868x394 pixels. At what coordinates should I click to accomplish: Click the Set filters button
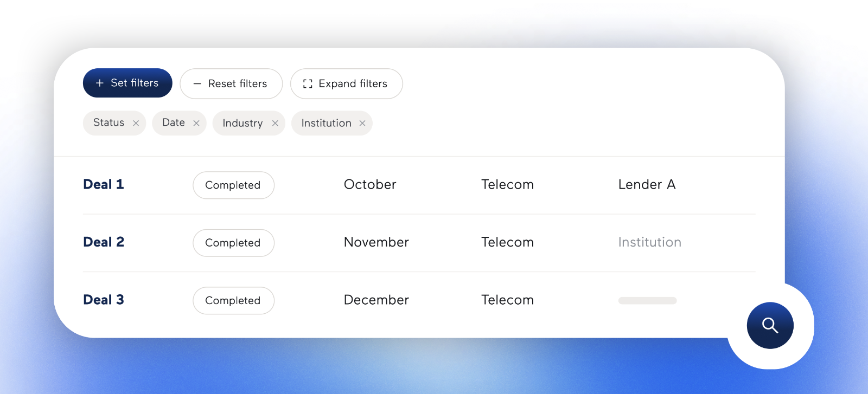point(127,83)
